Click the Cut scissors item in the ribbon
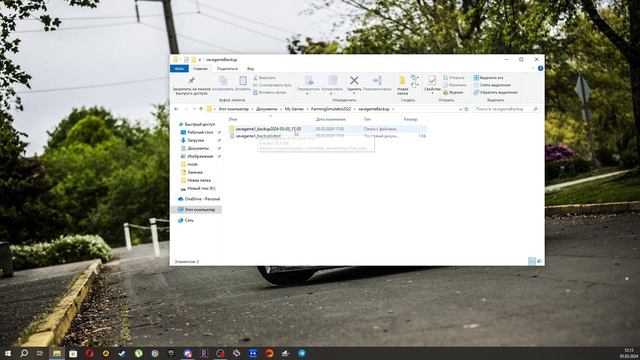The image size is (640, 360). click(264, 78)
